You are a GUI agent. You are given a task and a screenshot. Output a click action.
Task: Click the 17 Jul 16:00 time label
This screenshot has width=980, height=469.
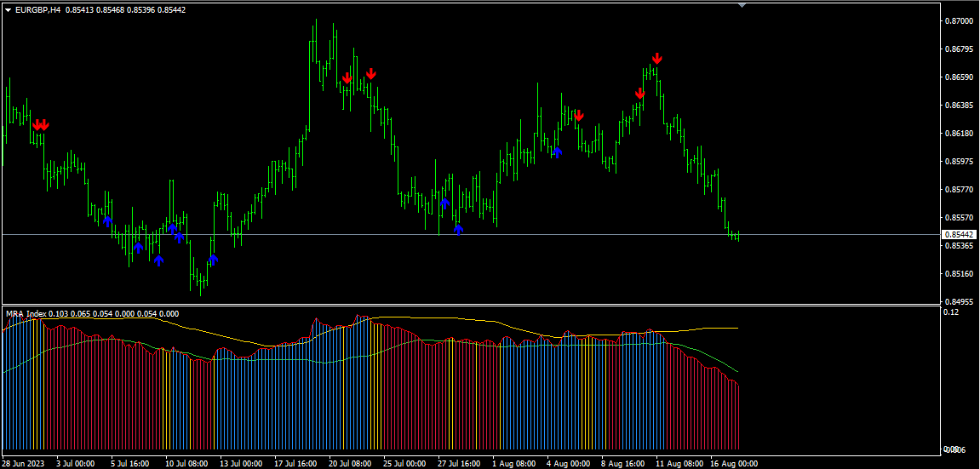point(295,464)
